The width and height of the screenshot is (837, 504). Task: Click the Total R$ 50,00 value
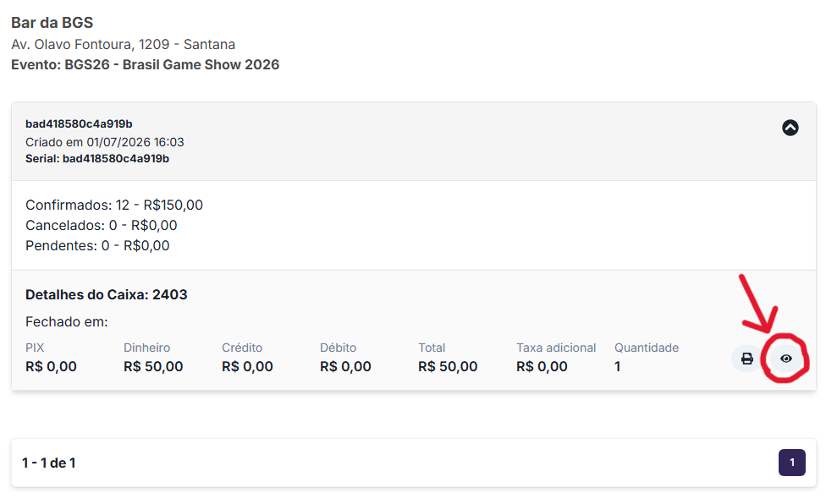pyautogui.click(x=448, y=366)
